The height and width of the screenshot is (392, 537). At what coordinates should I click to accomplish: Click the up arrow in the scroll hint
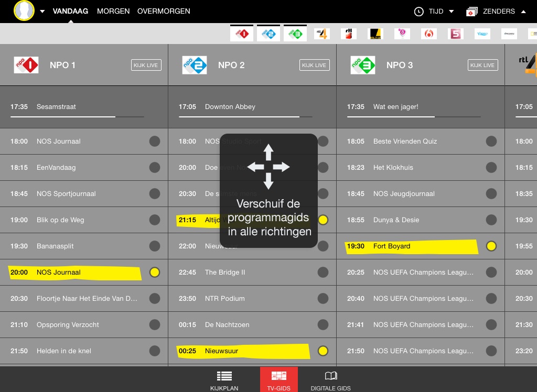tap(268, 151)
